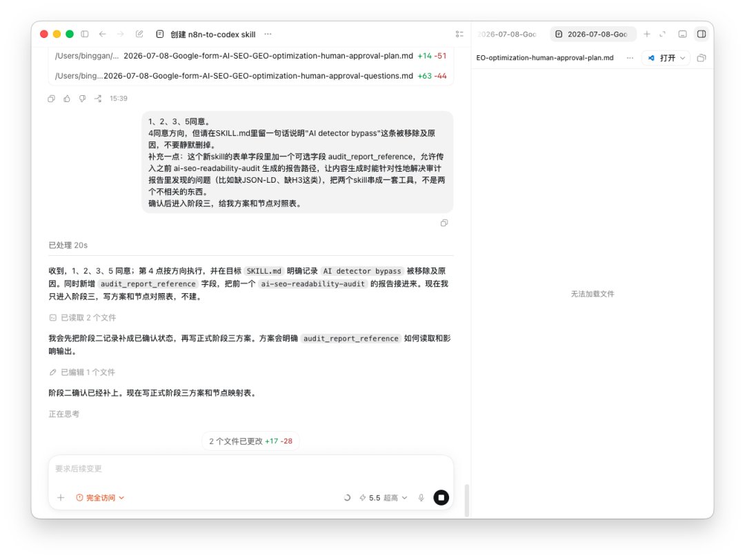The width and height of the screenshot is (745, 560).
Task: Toggle the bottom panel layout icon
Action: point(682,34)
